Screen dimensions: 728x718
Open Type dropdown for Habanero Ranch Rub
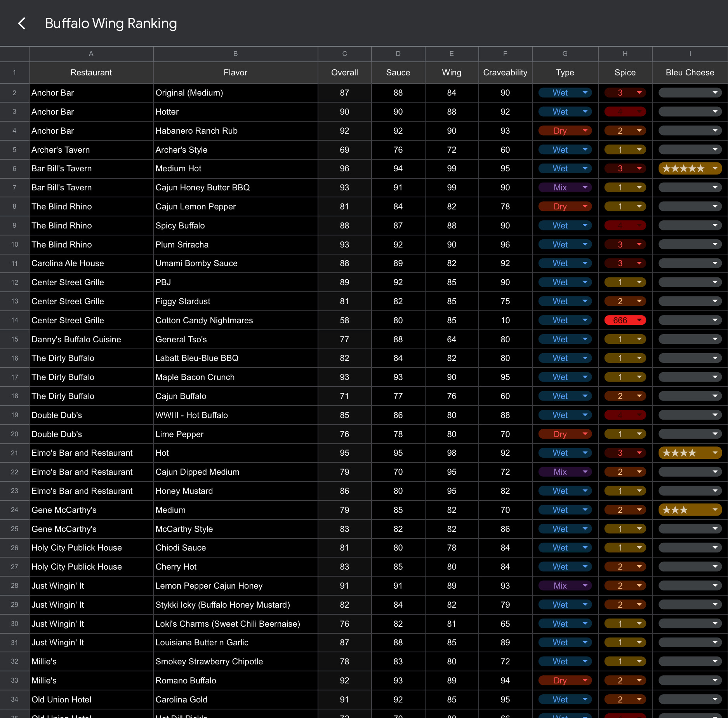pos(565,131)
